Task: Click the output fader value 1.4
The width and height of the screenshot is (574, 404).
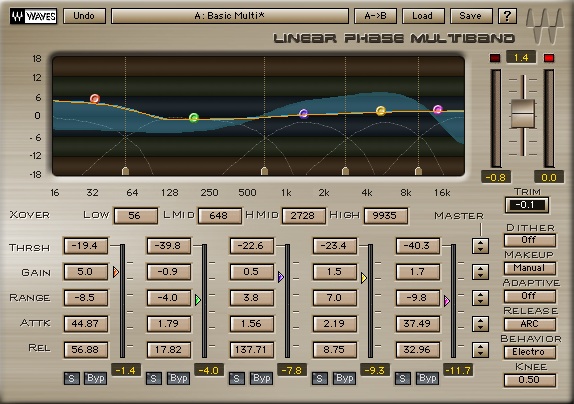Action: pos(521,57)
